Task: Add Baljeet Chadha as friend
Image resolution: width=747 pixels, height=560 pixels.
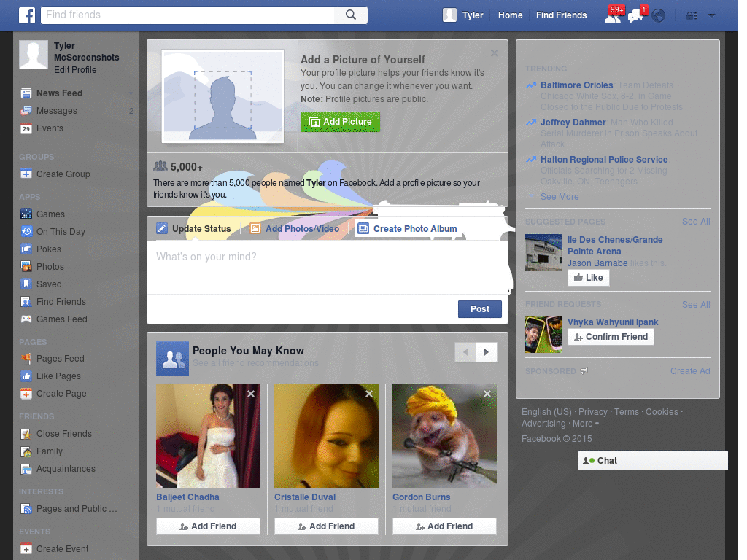Action: [208, 526]
